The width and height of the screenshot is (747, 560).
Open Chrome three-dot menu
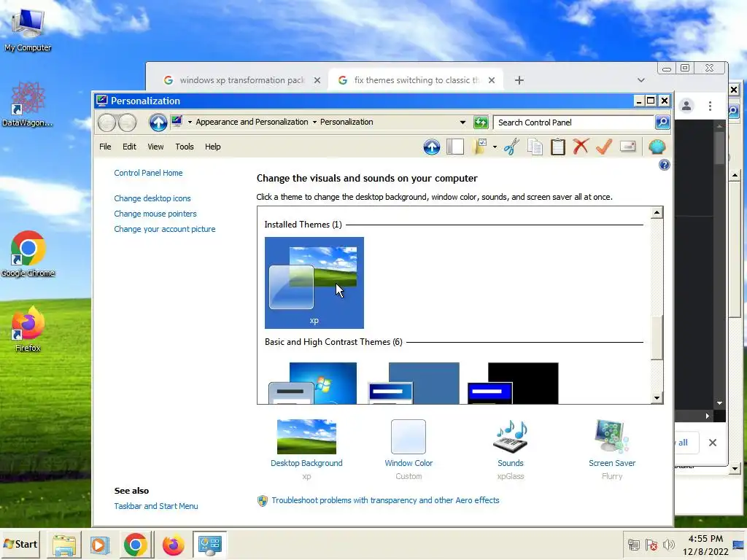pos(710,106)
